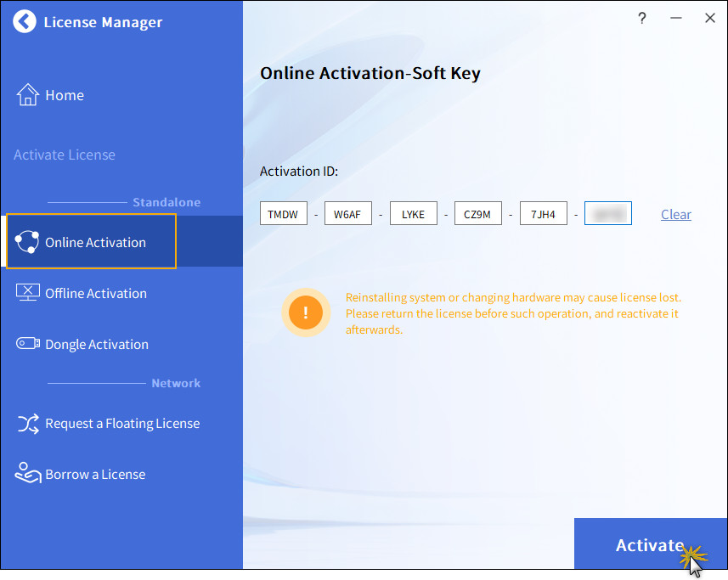Choose Request a Floating License
This screenshot has width=728, height=580.
pyautogui.click(x=122, y=423)
